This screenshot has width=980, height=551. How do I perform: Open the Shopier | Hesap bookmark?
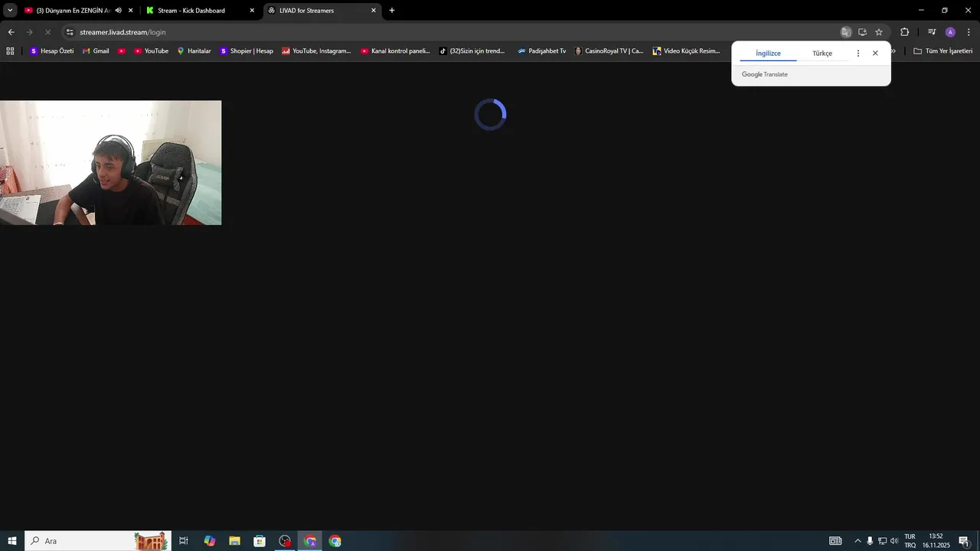click(x=246, y=51)
